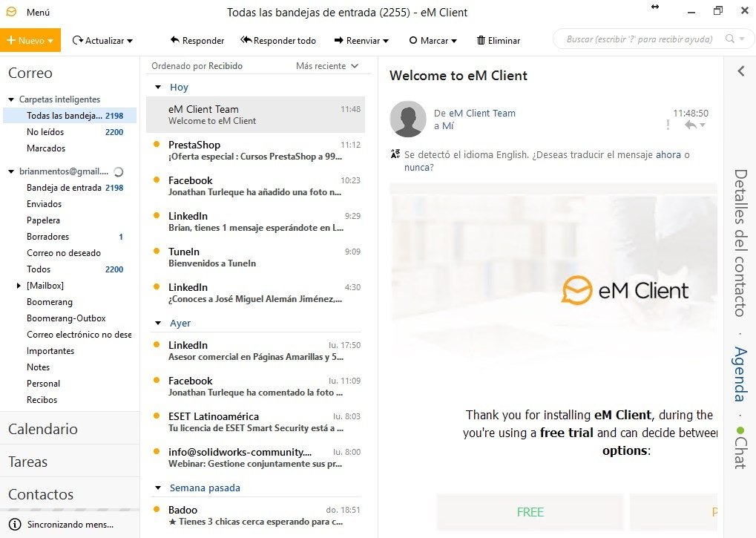Viewport: 756px width, 538px height.
Task: Switch to the Calendario section
Action: tap(70, 429)
